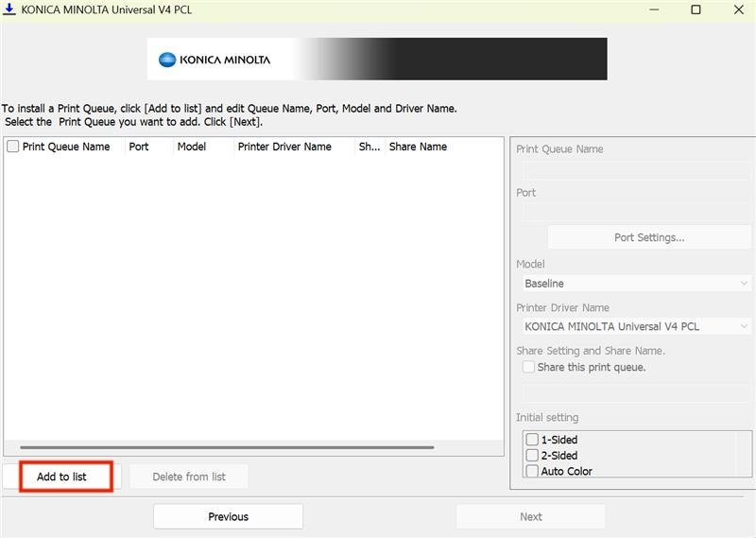The image size is (756, 538).
Task: Click the Initial setting list vertical scrollbar
Action: pos(744,454)
